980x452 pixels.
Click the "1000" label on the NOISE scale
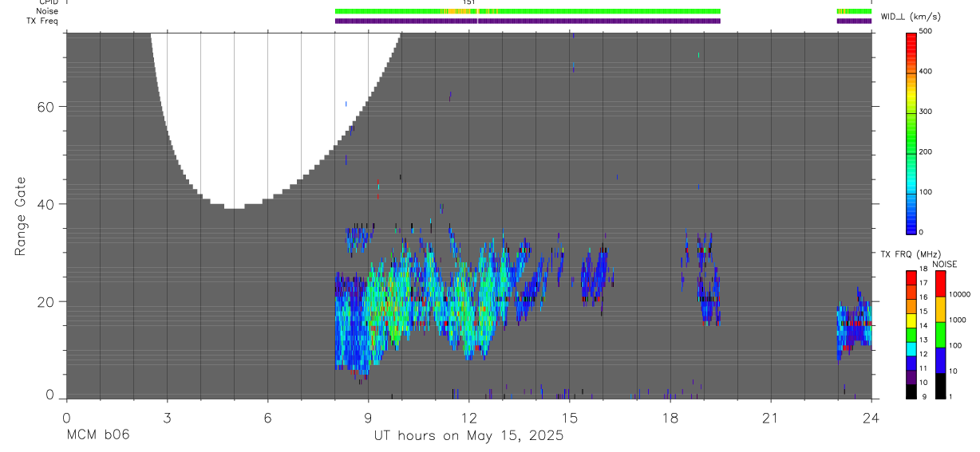[x=958, y=320]
